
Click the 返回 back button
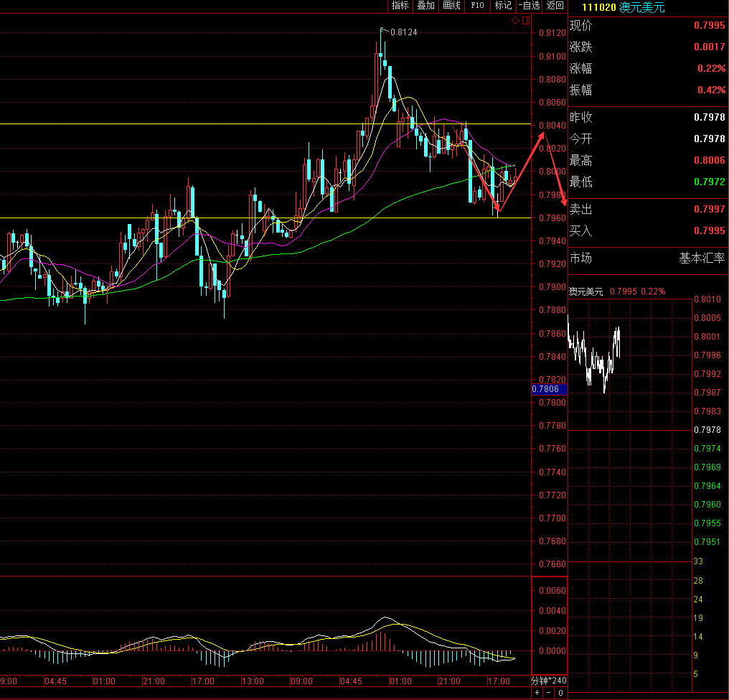(555, 6)
